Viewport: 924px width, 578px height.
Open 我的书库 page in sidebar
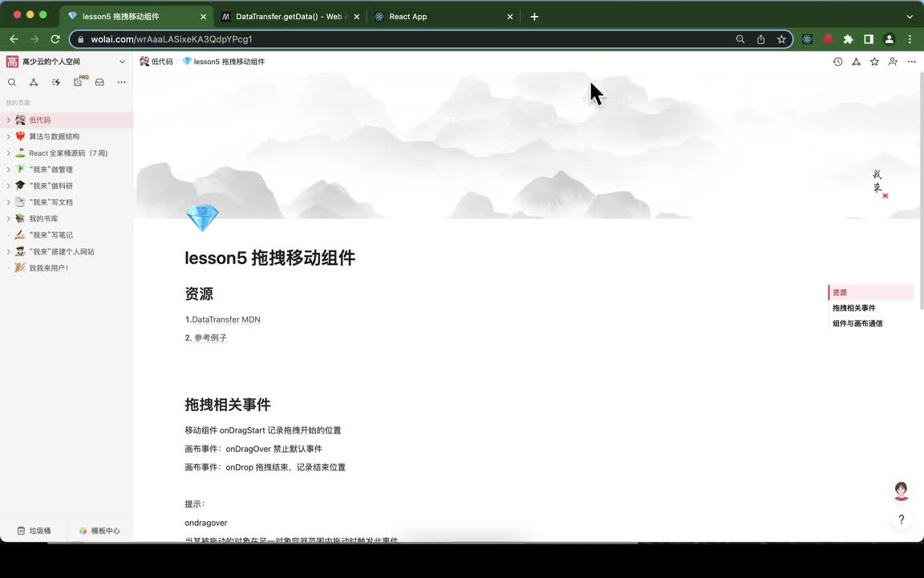(43, 218)
